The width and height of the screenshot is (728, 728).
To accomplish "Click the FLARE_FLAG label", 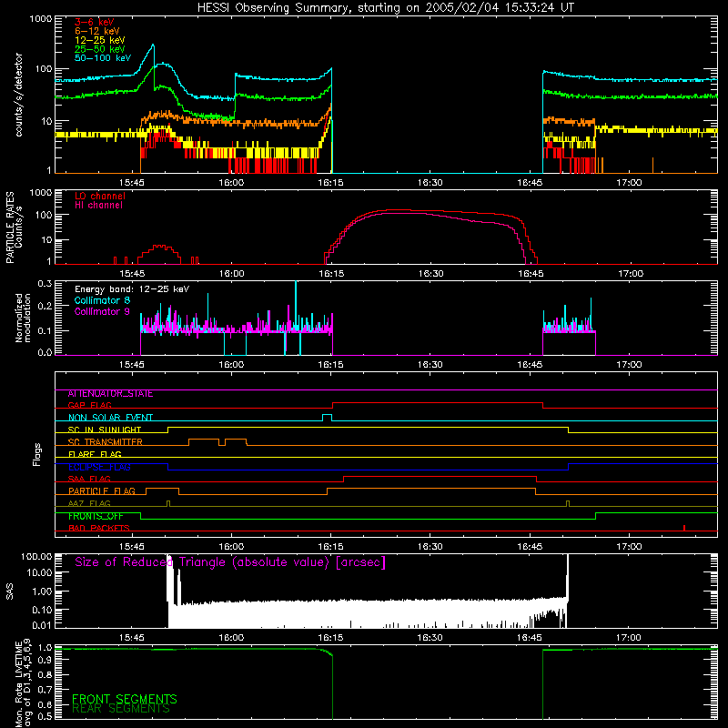I will click(x=95, y=454).
